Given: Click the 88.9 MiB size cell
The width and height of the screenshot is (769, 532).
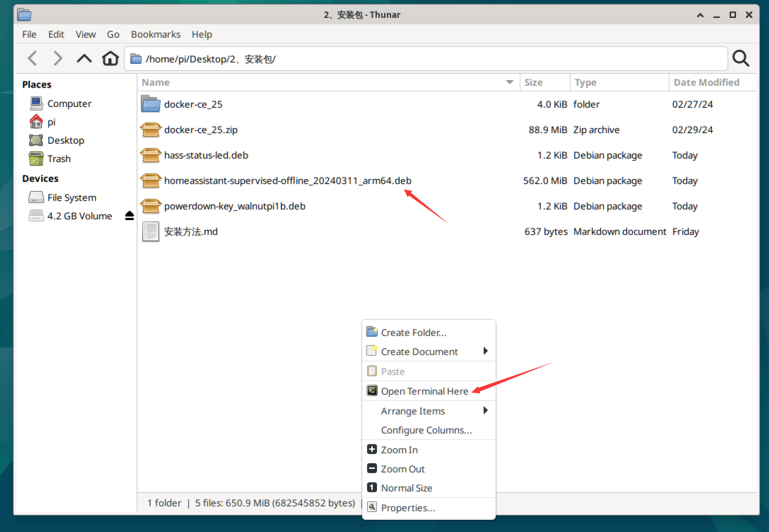Looking at the screenshot, I should (x=548, y=130).
